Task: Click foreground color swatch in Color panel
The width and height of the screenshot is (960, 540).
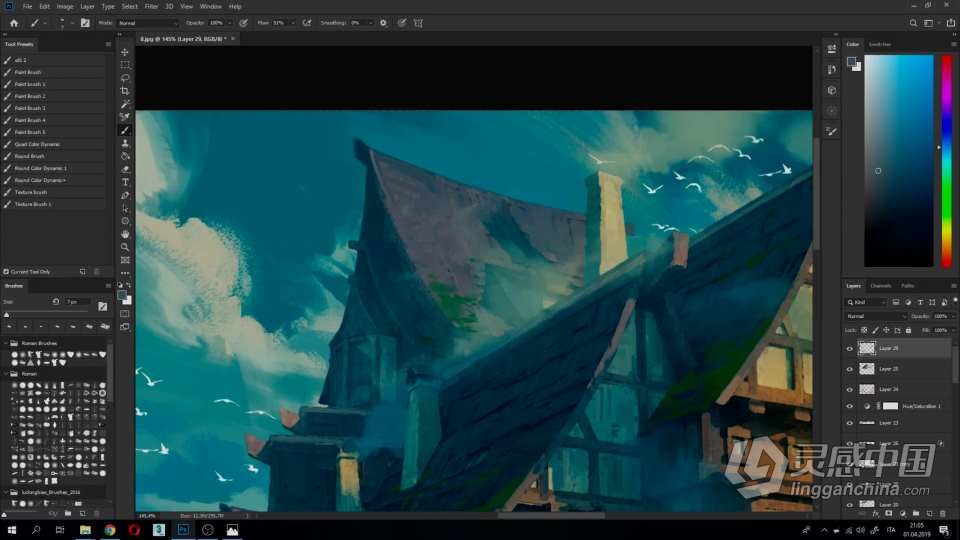Action: point(851,61)
